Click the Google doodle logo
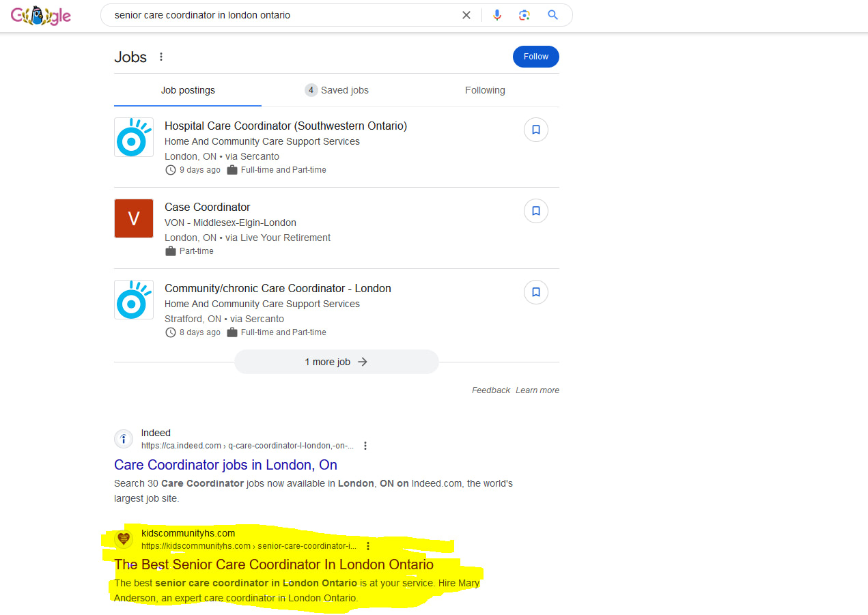868x615 pixels. pyautogui.click(x=41, y=15)
